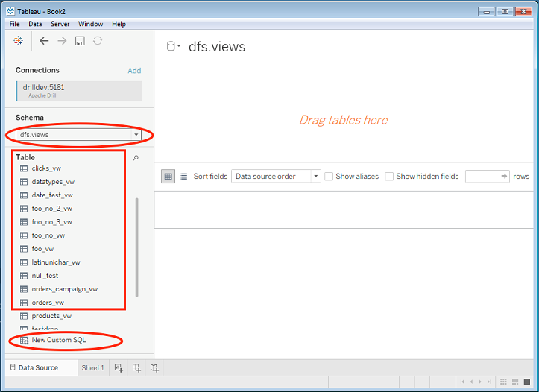
Task: Click the new dashboard icon
Action: point(136,368)
